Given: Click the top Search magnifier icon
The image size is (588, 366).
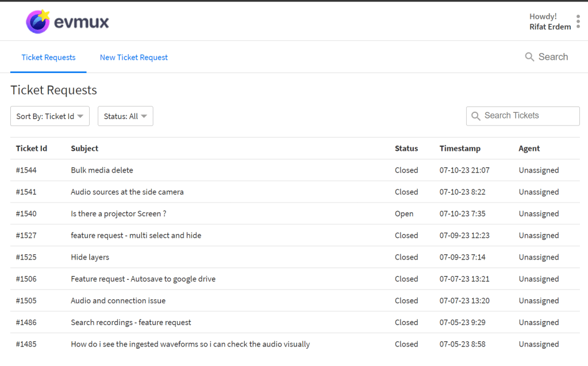Looking at the screenshot, I should click(x=529, y=56).
